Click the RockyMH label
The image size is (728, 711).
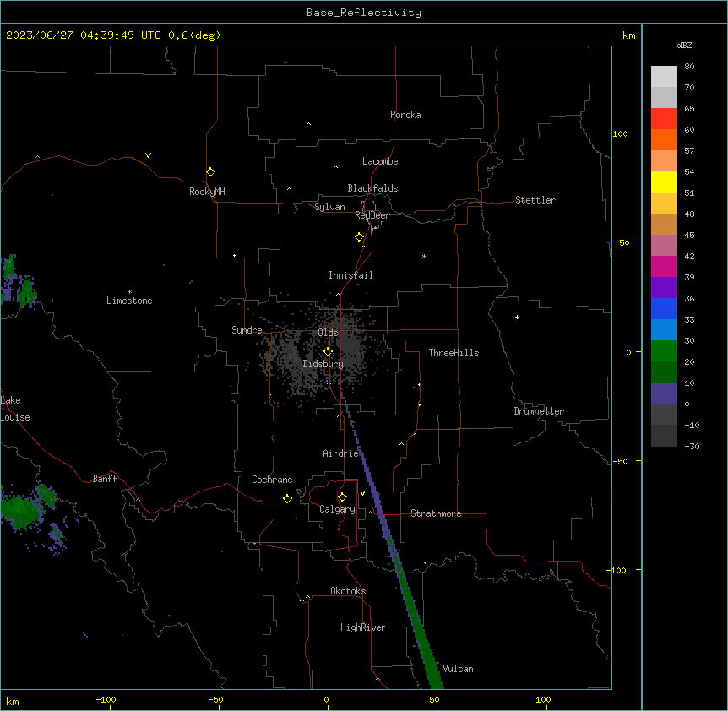[x=207, y=192]
